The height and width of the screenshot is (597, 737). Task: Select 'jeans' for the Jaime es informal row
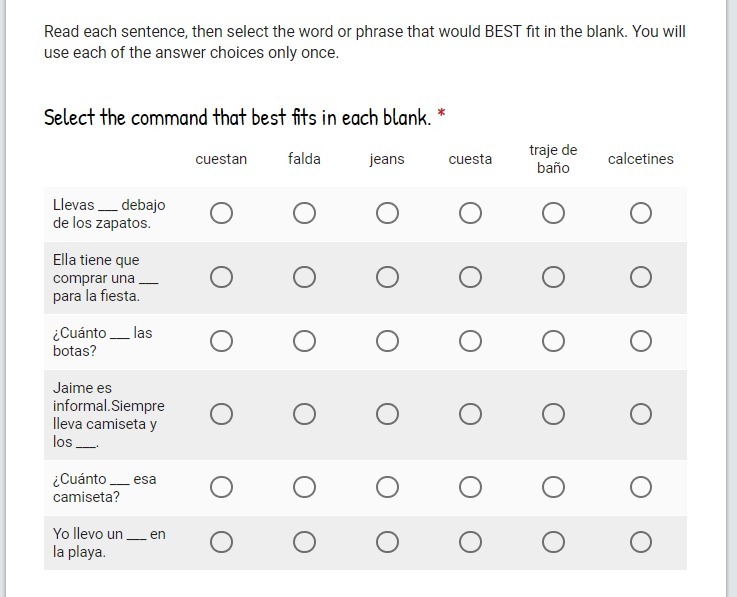tap(388, 414)
